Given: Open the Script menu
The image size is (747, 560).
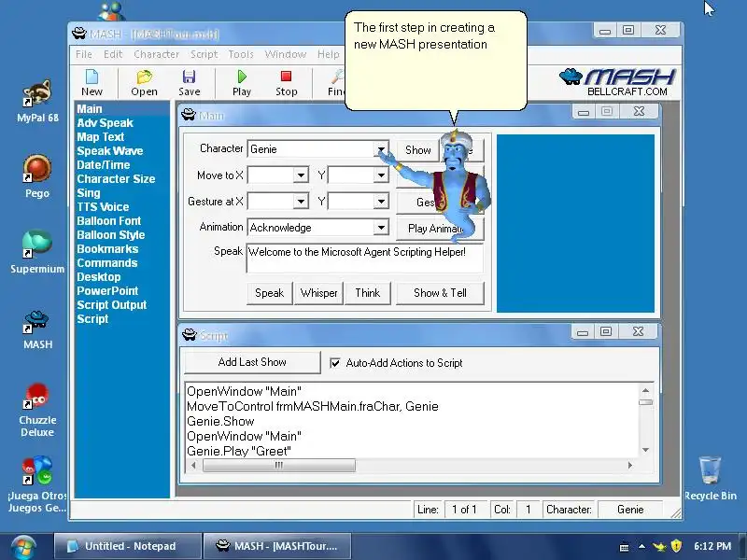Looking at the screenshot, I should (x=204, y=54).
